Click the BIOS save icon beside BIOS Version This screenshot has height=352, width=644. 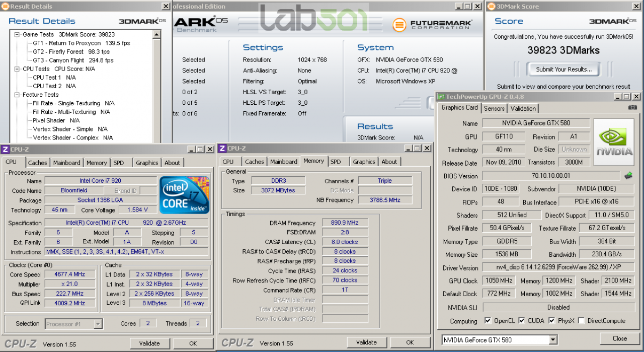pyautogui.click(x=628, y=176)
